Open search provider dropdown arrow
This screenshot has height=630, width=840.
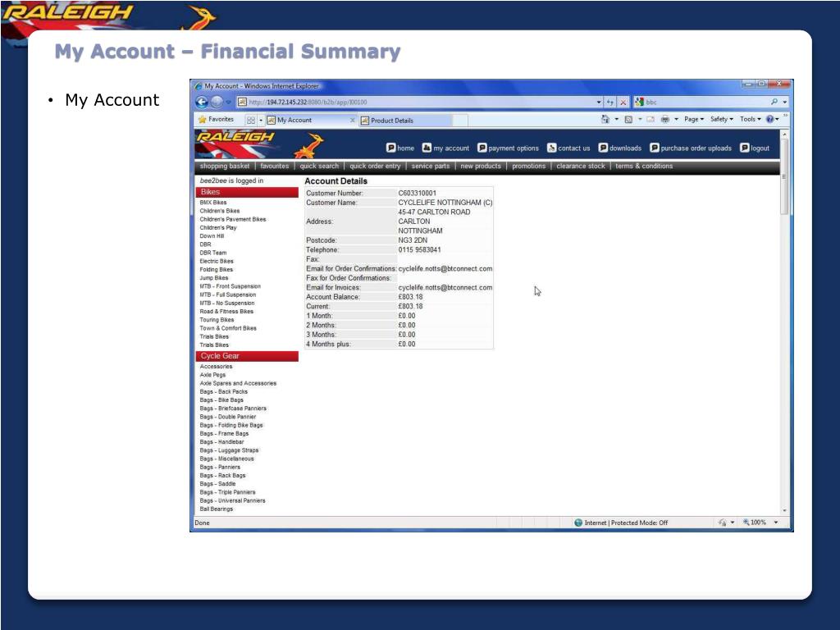pos(785,102)
